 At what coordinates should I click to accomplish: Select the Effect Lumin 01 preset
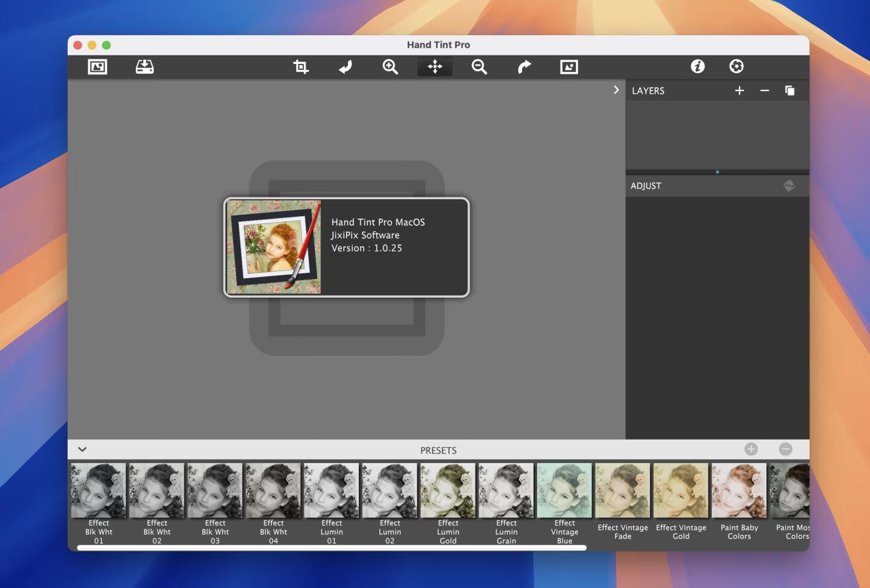pos(332,503)
